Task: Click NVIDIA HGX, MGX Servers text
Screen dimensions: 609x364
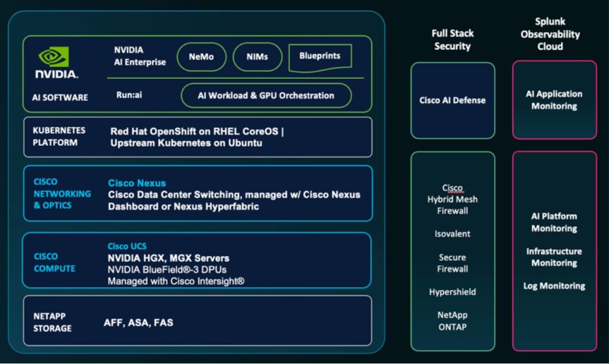Action: [x=168, y=258]
